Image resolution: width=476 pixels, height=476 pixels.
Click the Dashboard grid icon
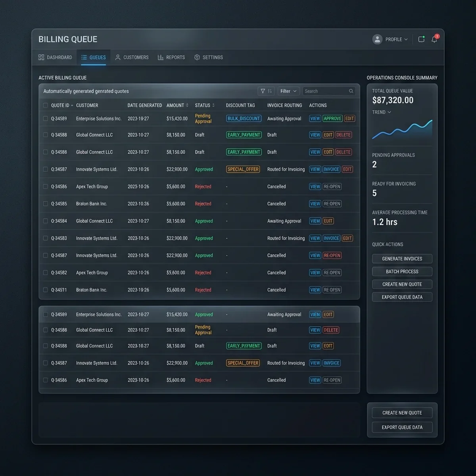pyautogui.click(x=41, y=58)
